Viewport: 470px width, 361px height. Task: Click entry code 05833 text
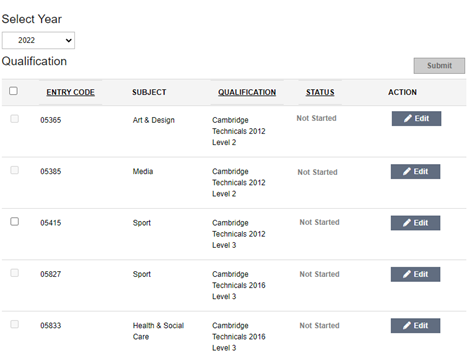click(51, 326)
